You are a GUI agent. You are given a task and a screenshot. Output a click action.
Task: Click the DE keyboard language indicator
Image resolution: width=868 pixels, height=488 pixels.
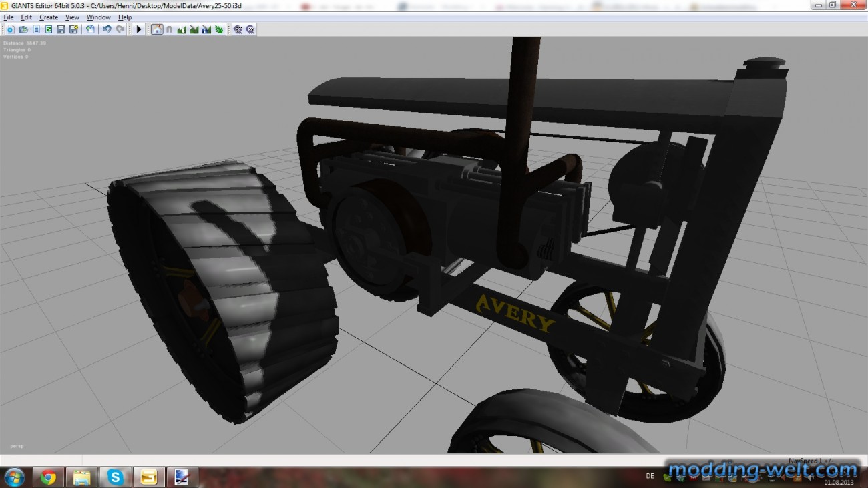650,476
